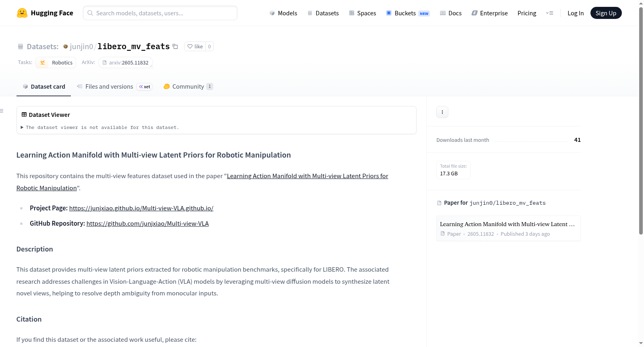Open the arxiv:2605.11832 tag
Viewport: 644px width, 347px height.
126,62
